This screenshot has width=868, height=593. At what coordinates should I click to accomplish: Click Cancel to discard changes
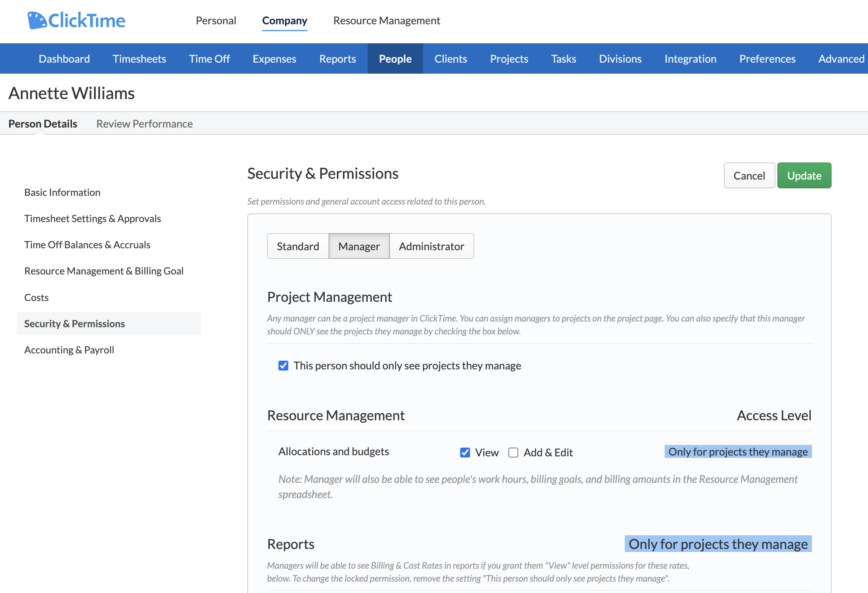[749, 175]
